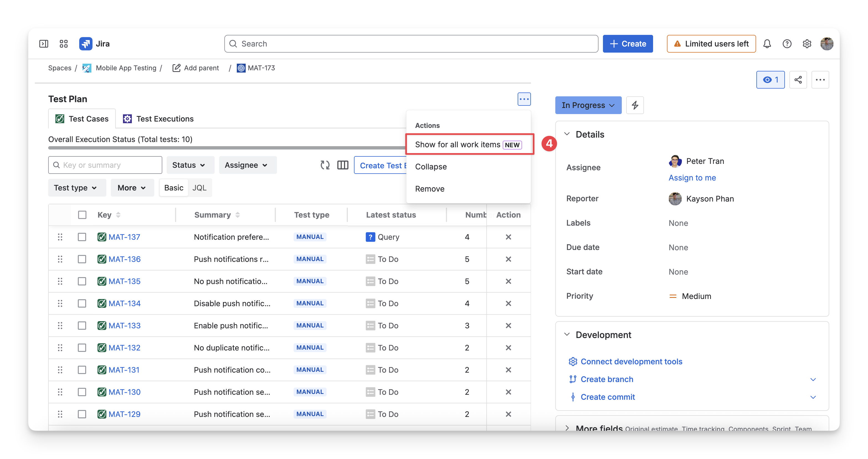Click the share icon
Viewport: 868px width, 459px height.
point(798,80)
